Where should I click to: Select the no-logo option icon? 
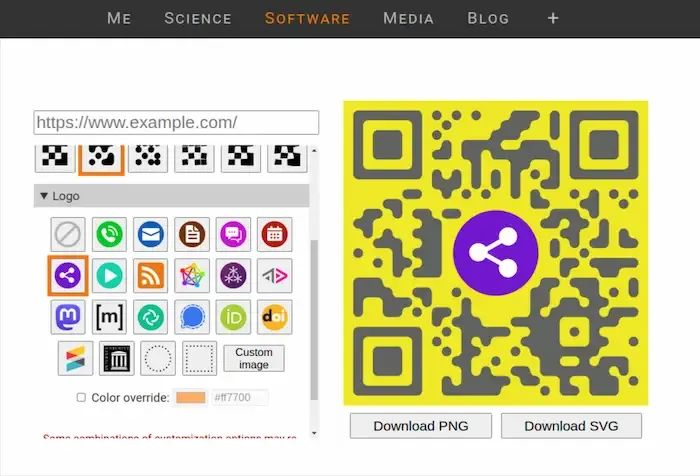68,234
